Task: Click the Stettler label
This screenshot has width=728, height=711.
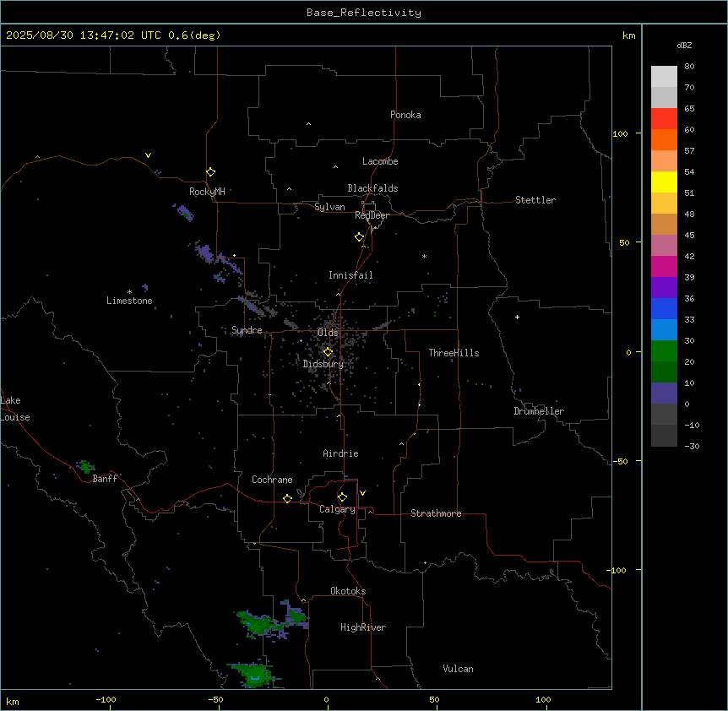Action: 535,200
